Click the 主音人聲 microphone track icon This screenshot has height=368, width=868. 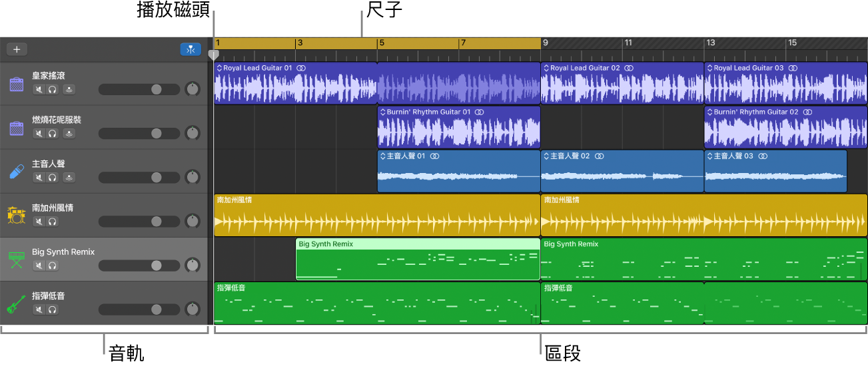[x=16, y=172]
